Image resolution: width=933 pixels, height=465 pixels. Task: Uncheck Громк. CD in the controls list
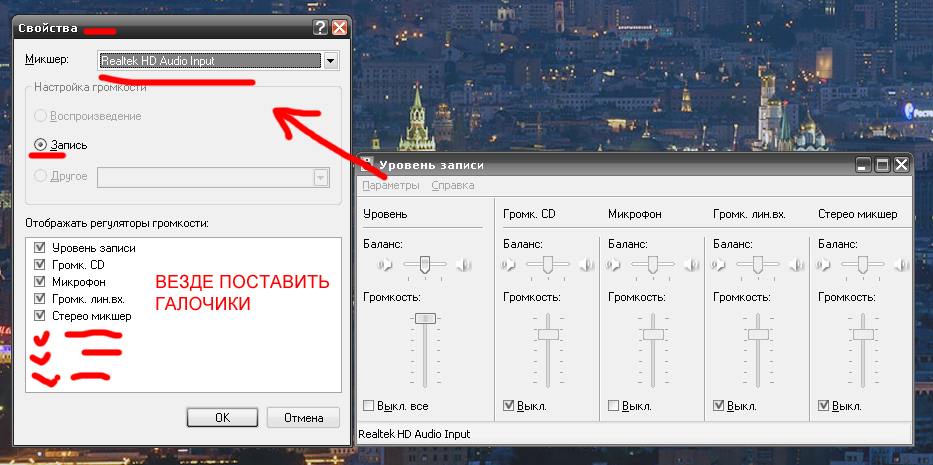click(40, 264)
